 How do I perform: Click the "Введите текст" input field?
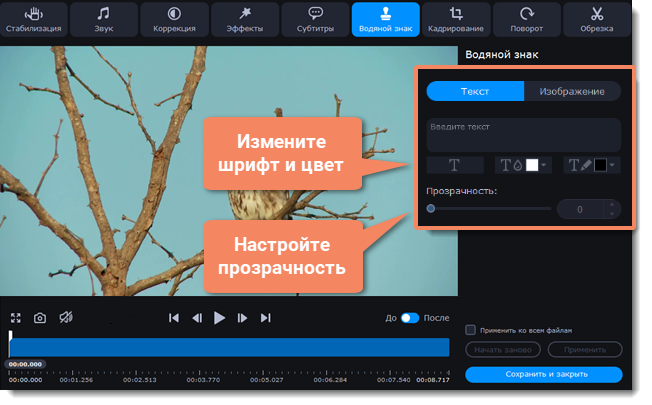[523, 134]
